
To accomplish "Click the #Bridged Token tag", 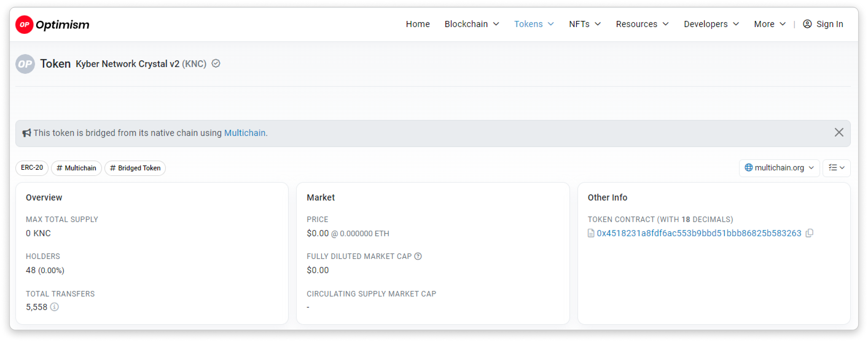I will click(x=135, y=168).
